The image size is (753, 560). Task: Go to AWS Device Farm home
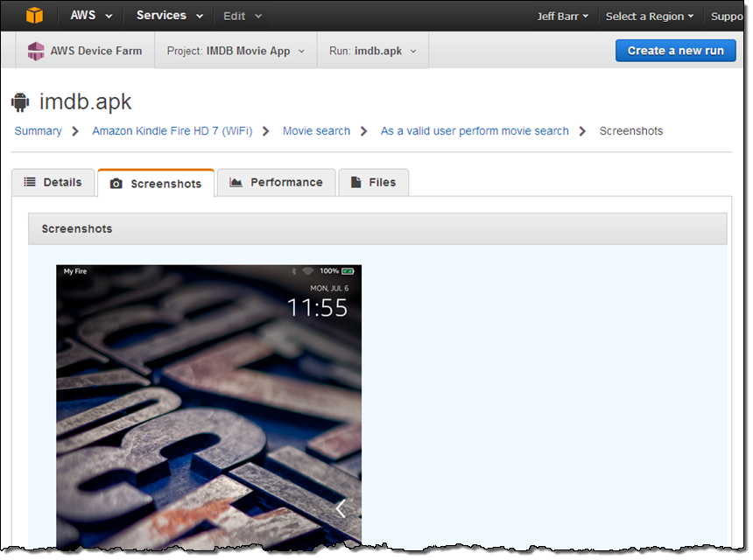click(85, 51)
